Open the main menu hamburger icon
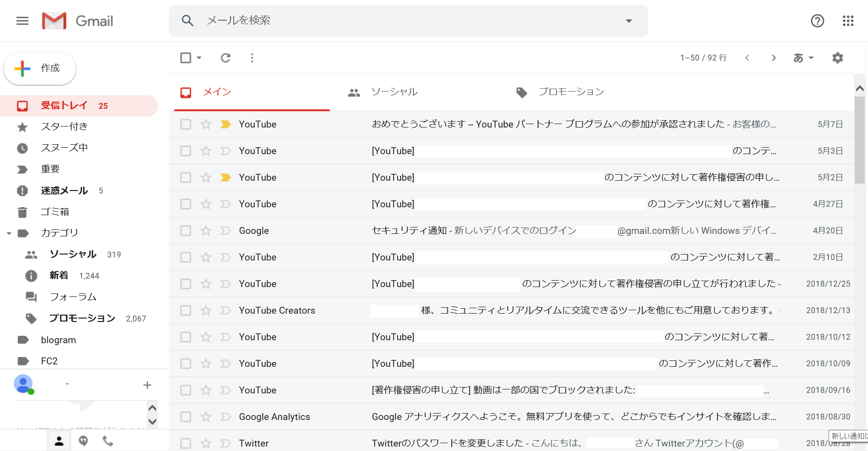Viewport: 868px width, 451px height. point(22,21)
